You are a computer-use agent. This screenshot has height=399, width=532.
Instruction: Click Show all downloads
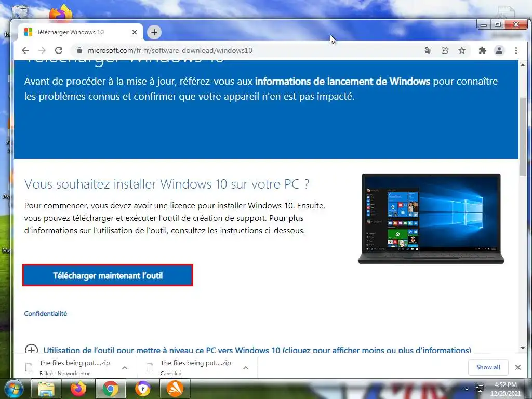[x=488, y=367]
